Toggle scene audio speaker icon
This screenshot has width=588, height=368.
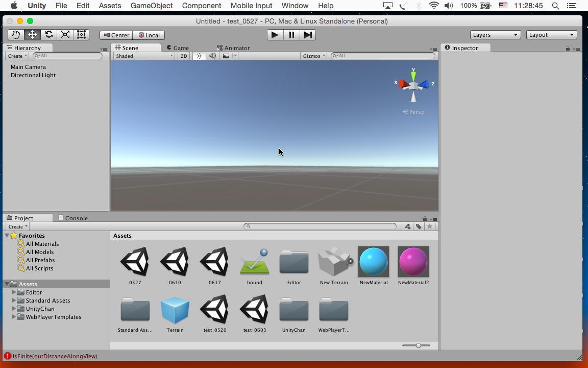pyautogui.click(x=212, y=56)
